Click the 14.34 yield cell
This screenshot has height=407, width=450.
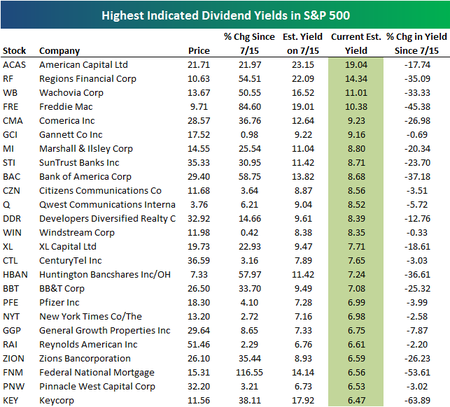356,79
